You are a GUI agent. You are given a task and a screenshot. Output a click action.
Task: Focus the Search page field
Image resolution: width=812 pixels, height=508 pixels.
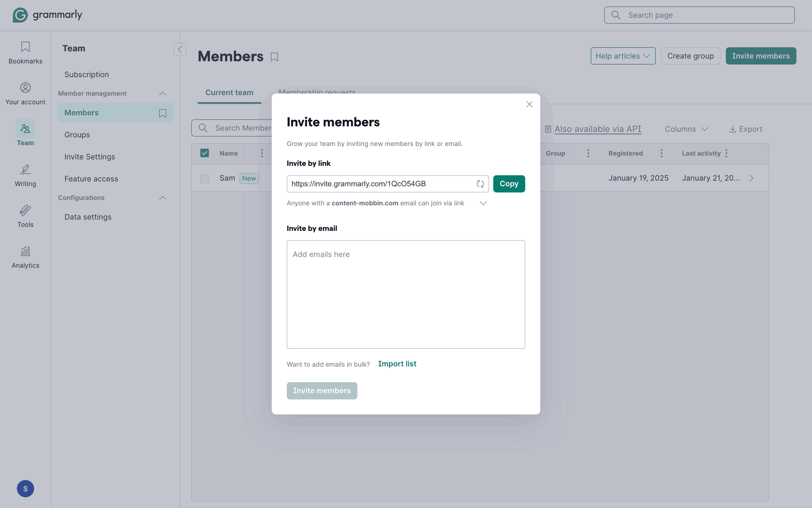(x=700, y=15)
